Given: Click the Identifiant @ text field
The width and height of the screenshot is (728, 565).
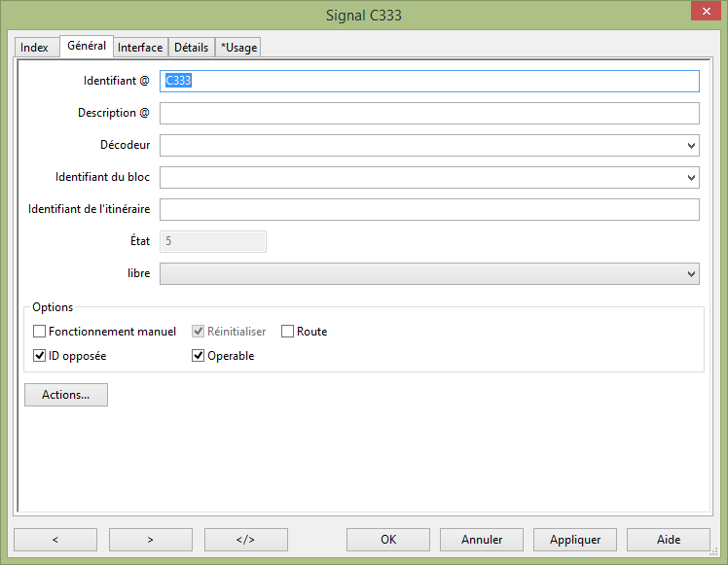Looking at the screenshot, I should pos(429,82).
